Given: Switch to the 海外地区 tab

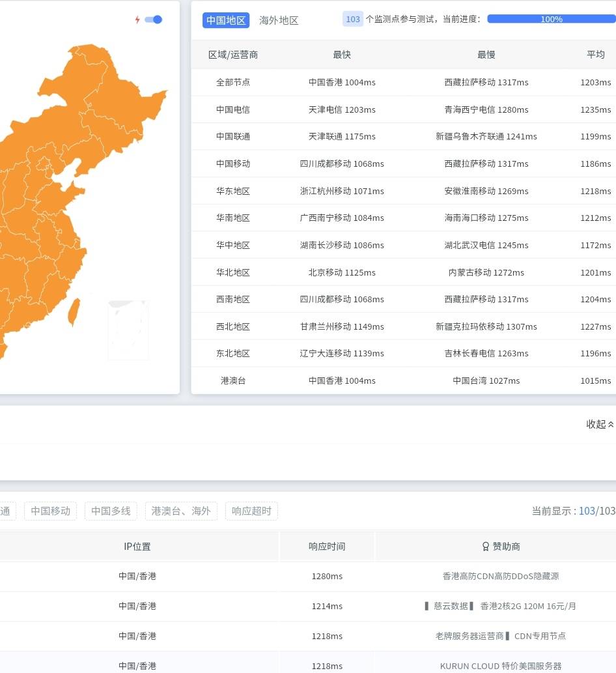Looking at the screenshot, I should 279,20.
